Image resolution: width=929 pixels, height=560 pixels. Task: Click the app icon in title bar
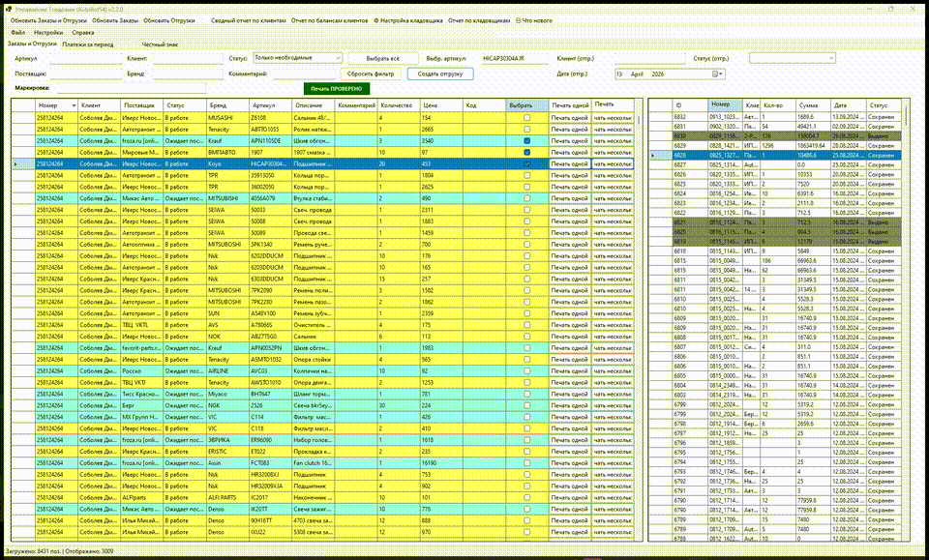coord(9,9)
